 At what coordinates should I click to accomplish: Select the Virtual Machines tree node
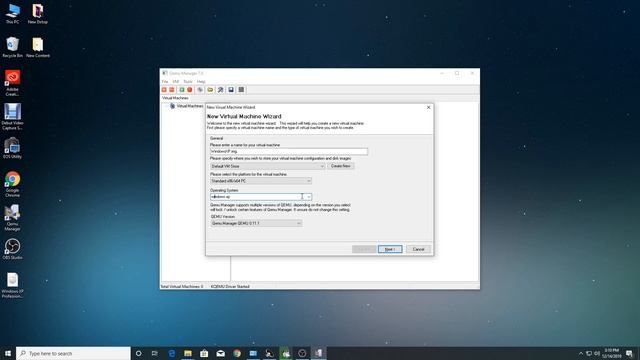tap(187, 106)
